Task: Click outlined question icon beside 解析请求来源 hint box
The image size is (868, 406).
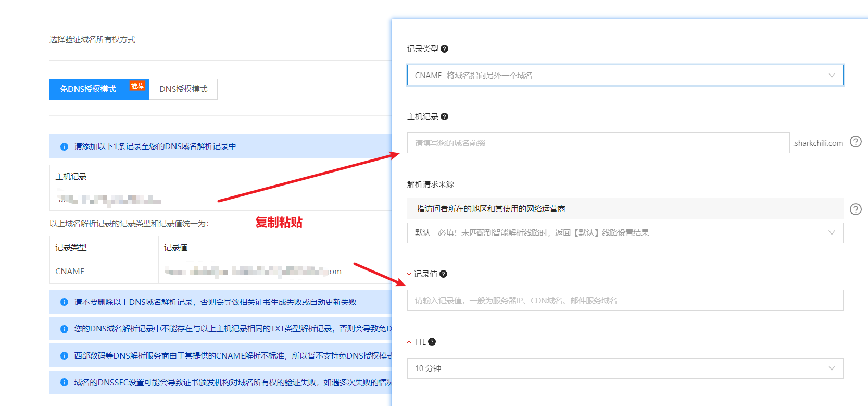Action: (x=856, y=209)
